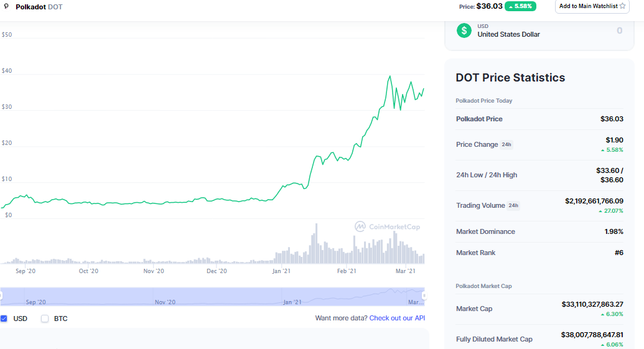Click the Polkadot Price Today subheading
This screenshot has width=644, height=349.
pyautogui.click(x=484, y=101)
